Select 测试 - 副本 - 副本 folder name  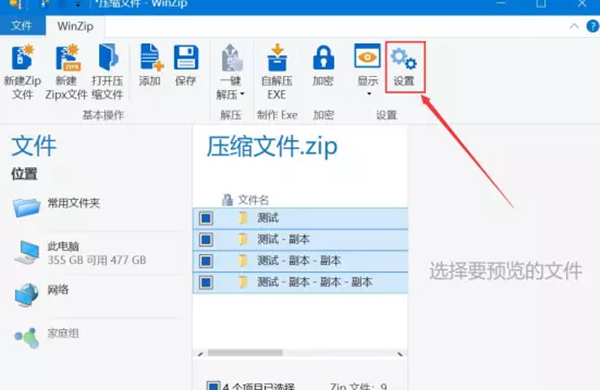[299, 261]
